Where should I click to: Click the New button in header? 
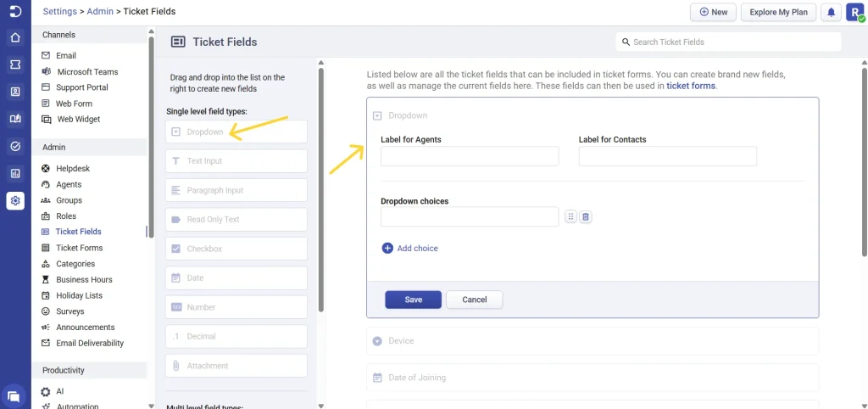click(713, 12)
